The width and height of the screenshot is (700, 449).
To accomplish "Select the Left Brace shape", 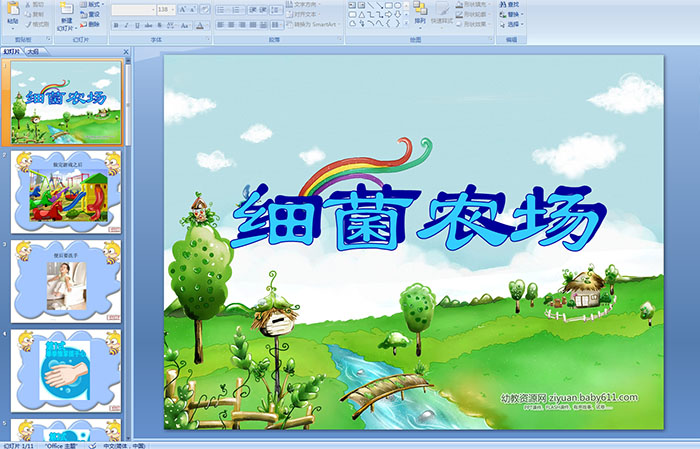I will click(x=388, y=23).
